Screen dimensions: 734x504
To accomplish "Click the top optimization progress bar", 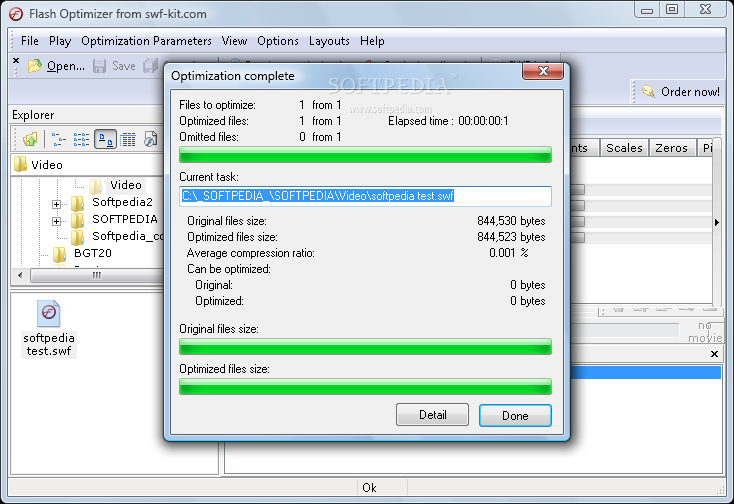I will click(x=365, y=155).
